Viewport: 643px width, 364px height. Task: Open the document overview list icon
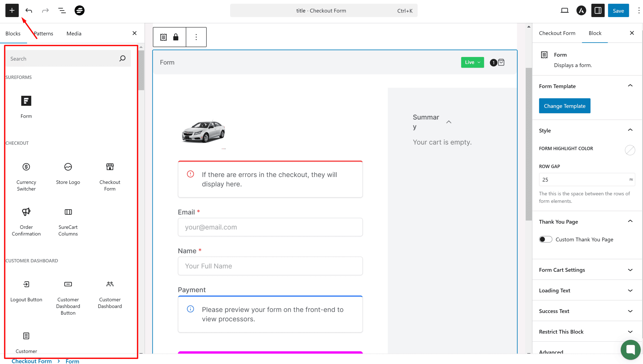click(x=62, y=11)
